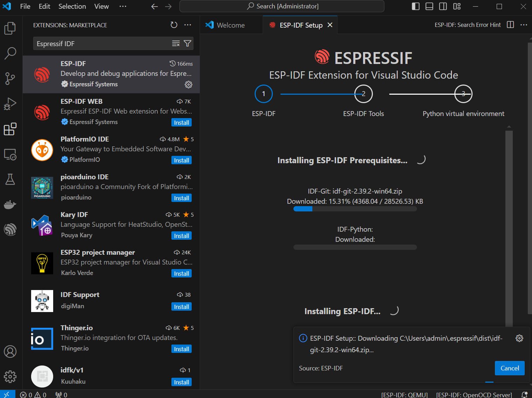Open the Accounts menu icon
532x398 pixels.
(x=10, y=352)
